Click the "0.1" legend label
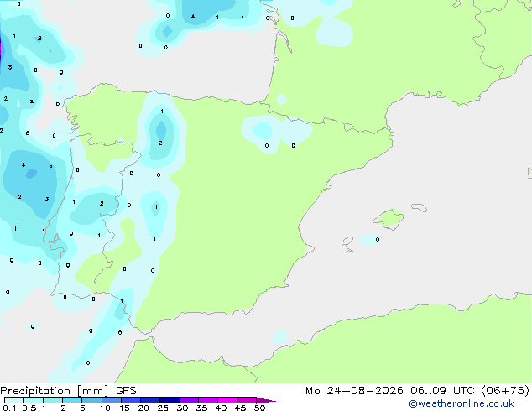 point(9,408)
